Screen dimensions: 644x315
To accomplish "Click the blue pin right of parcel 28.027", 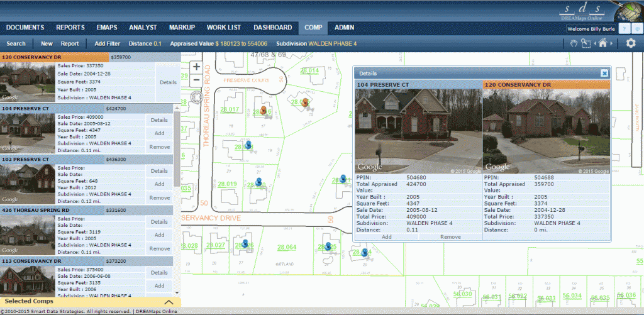I will pos(245,243).
